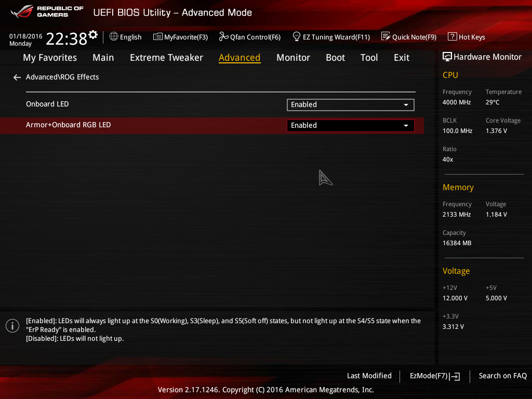The height and width of the screenshot is (399, 532).
Task: Click the Core Voltage value 1.376 V
Action: pyautogui.click(x=496, y=130)
